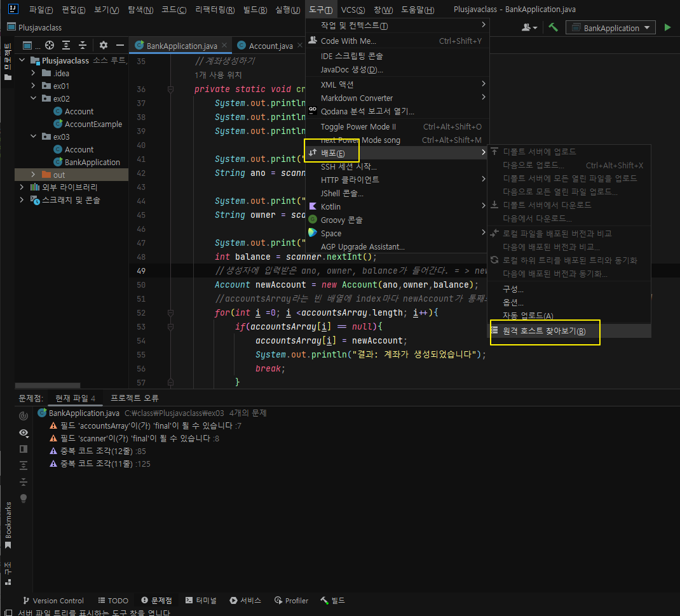Open the Markdown Converter submenu
This screenshot has height=616, width=680.
[x=397, y=98]
